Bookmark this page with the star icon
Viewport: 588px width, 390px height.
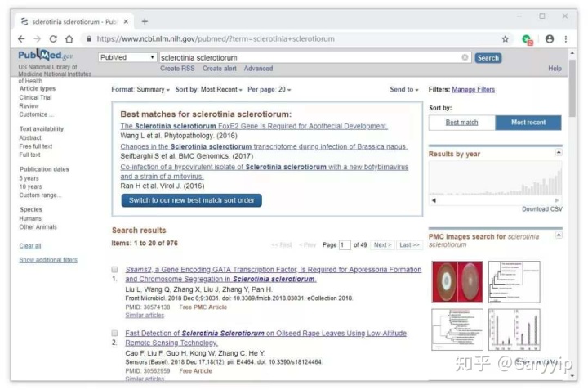506,39
